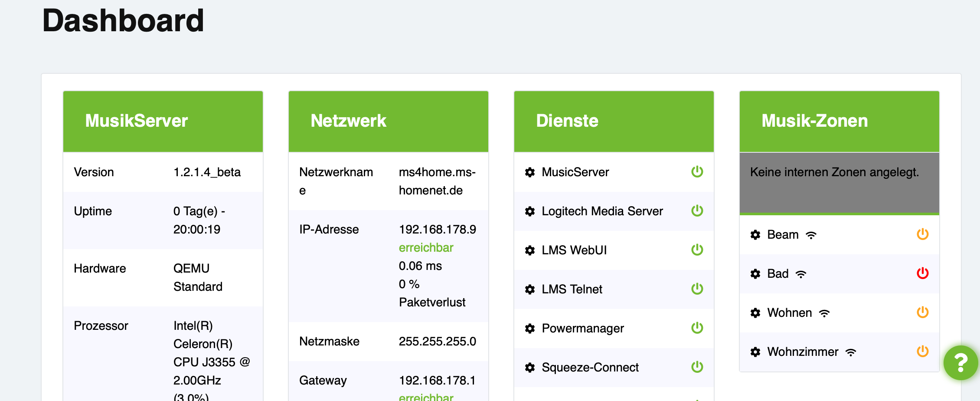The image size is (980, 401).
Task: Open the green help question mark
Action: coord(960,363)
